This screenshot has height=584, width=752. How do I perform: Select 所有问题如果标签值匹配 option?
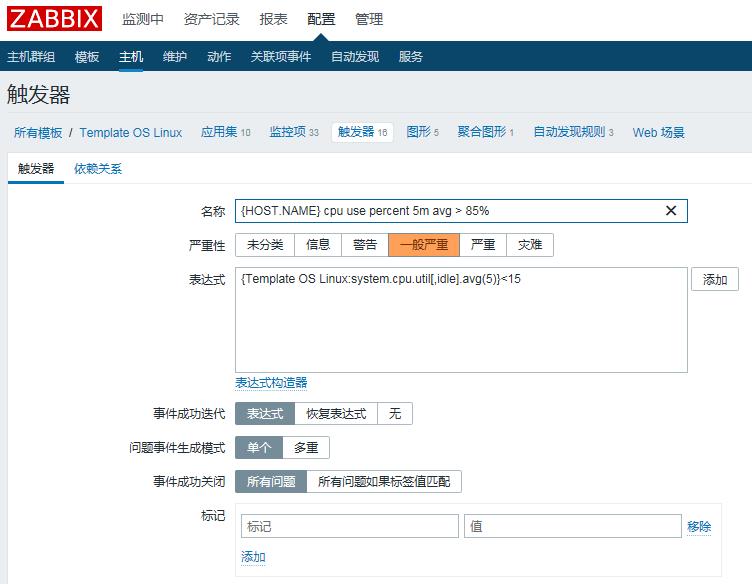click(x=384, y=481)
